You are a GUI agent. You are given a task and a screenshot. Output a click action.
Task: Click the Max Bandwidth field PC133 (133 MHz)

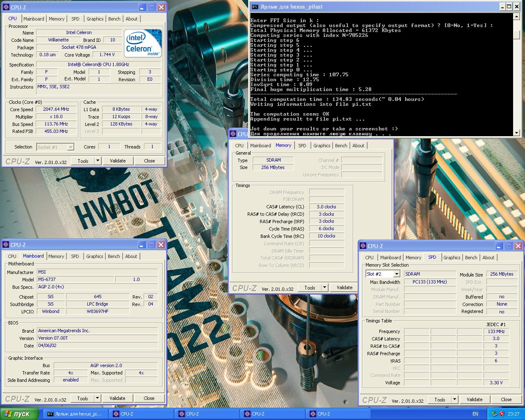(430, 282)
